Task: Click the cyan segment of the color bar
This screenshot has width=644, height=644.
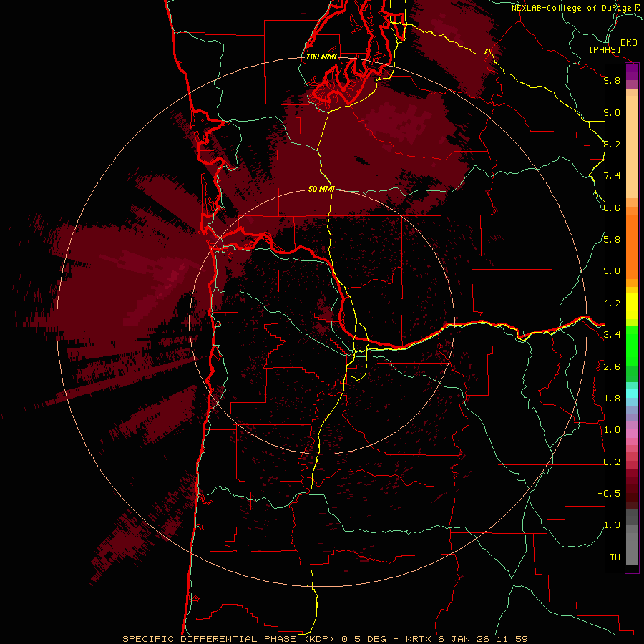Action: tap(632, 394)
